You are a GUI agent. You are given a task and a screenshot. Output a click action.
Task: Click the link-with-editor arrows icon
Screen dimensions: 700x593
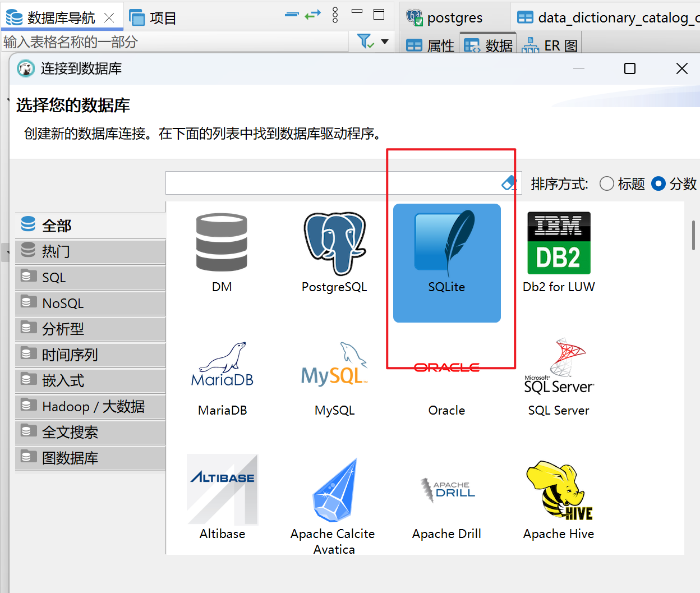[312, 15]
